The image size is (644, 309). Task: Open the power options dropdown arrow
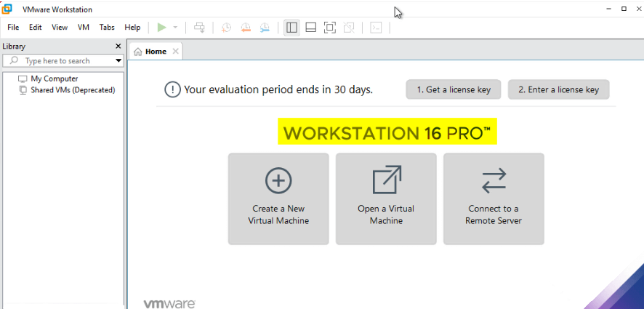click(x=175, y=28)
